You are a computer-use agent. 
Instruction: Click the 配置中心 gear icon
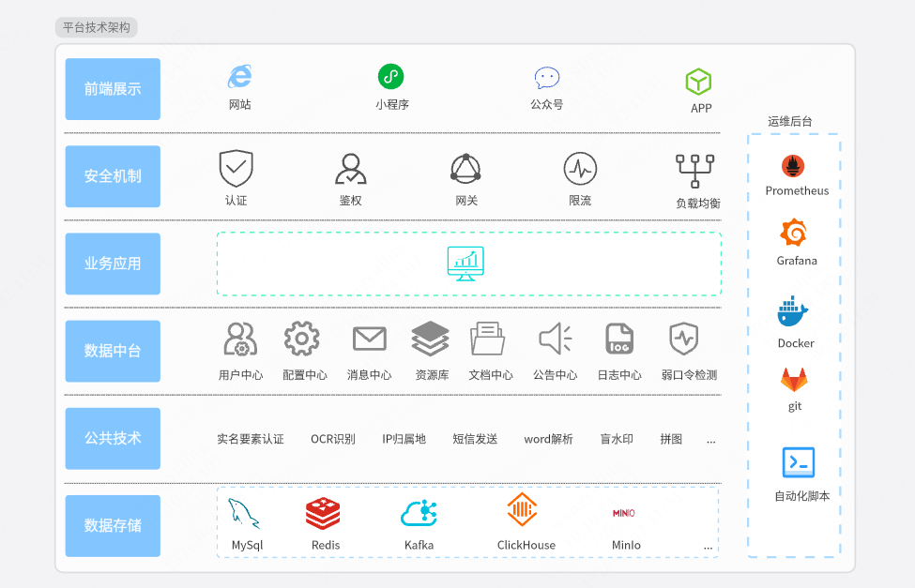(301, 339)
